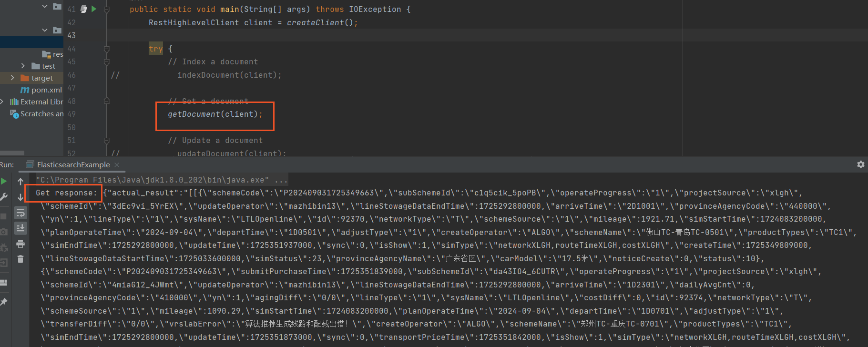Click the "// Index a document" comment
Screen dimensions: 868x347
213,61
